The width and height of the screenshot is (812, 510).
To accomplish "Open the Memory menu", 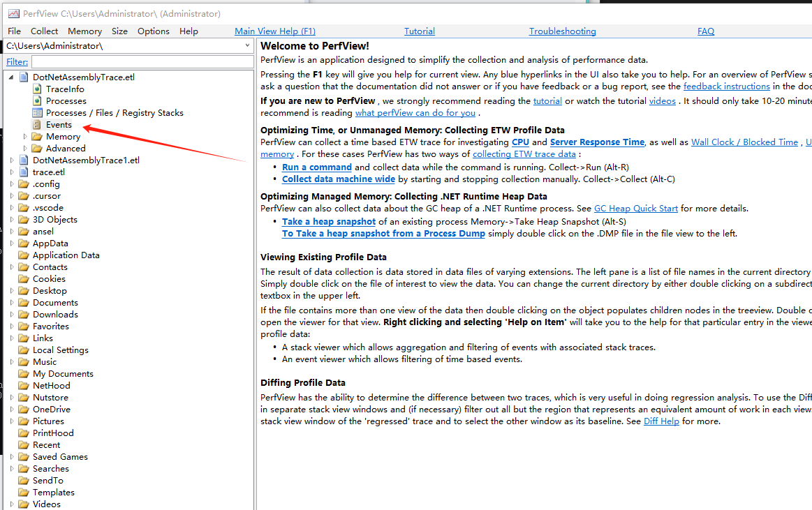I will [85, 31].
